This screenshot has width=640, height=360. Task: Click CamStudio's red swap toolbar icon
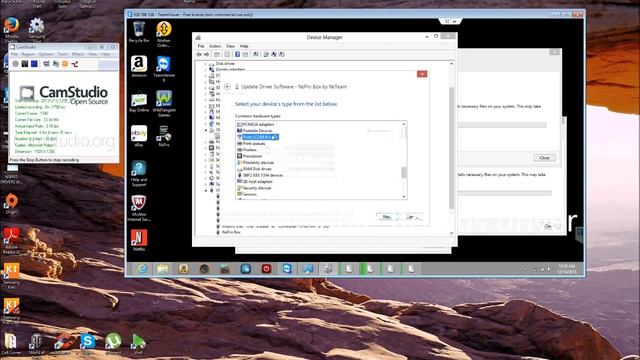click(x=75, y=64)
